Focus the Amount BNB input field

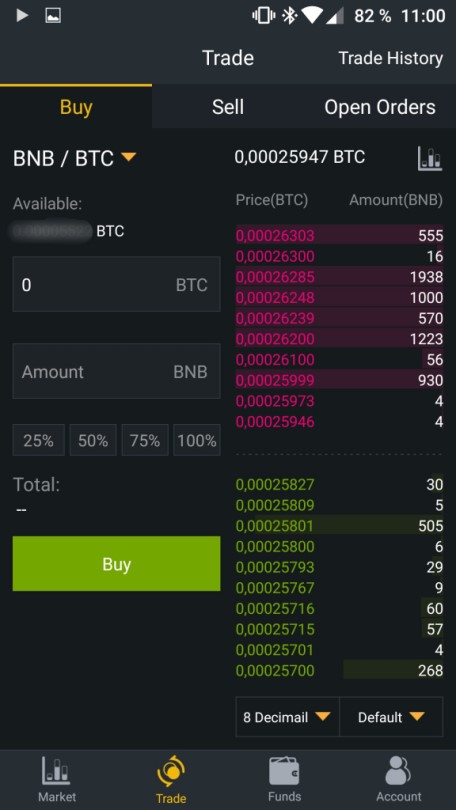coord(116,371)
